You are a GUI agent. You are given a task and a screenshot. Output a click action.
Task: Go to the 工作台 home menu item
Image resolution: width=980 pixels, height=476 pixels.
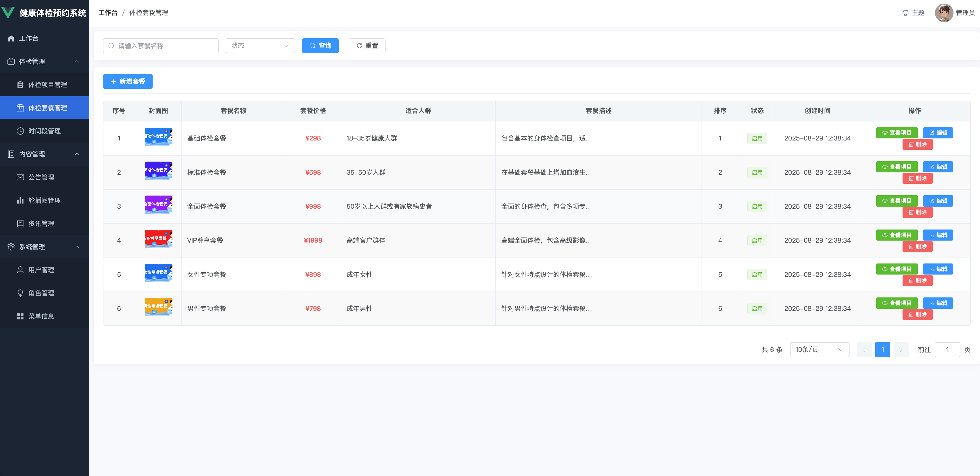(29, 38)
